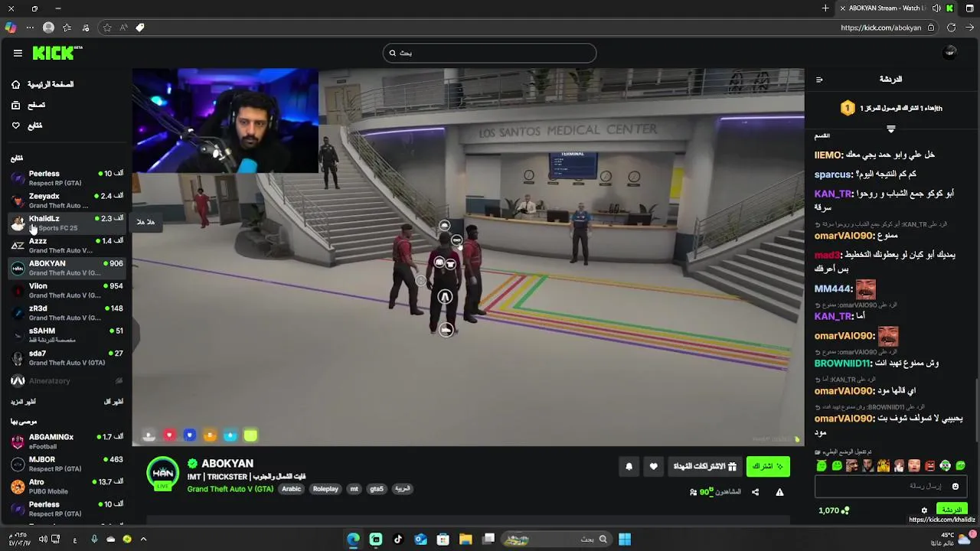Toggle follow heart for ABOKYAN
Screen dimensions: 980x551
pos(653,466)
